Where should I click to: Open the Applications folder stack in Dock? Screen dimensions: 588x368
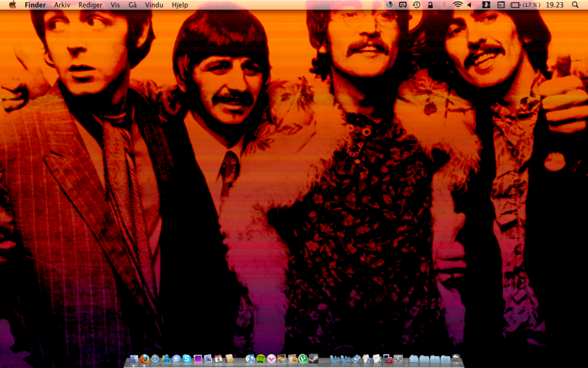(435, 359)
